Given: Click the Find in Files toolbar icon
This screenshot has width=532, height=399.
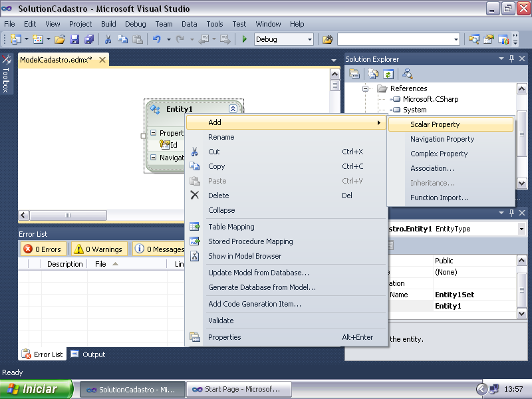Looking at the screenshot, I should point(327,39).
